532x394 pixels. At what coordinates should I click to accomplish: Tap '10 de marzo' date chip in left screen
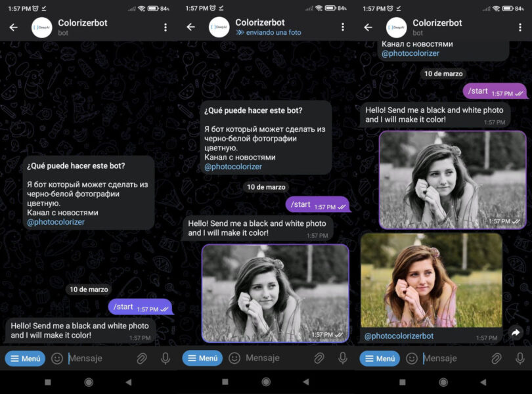(89, 290)
